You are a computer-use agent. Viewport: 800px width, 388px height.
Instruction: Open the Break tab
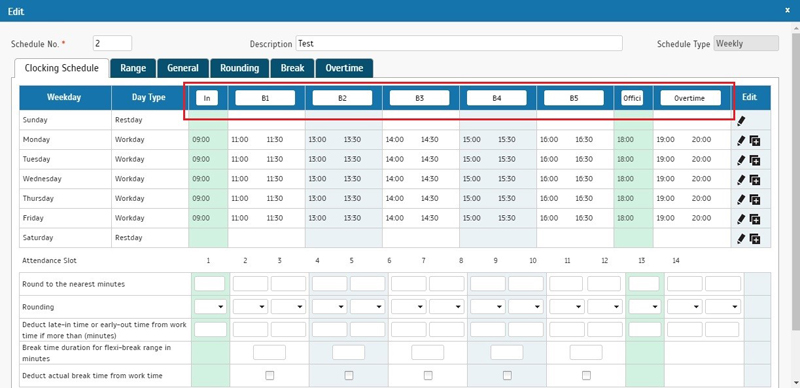pyautogui.click(x=292, y=68)
